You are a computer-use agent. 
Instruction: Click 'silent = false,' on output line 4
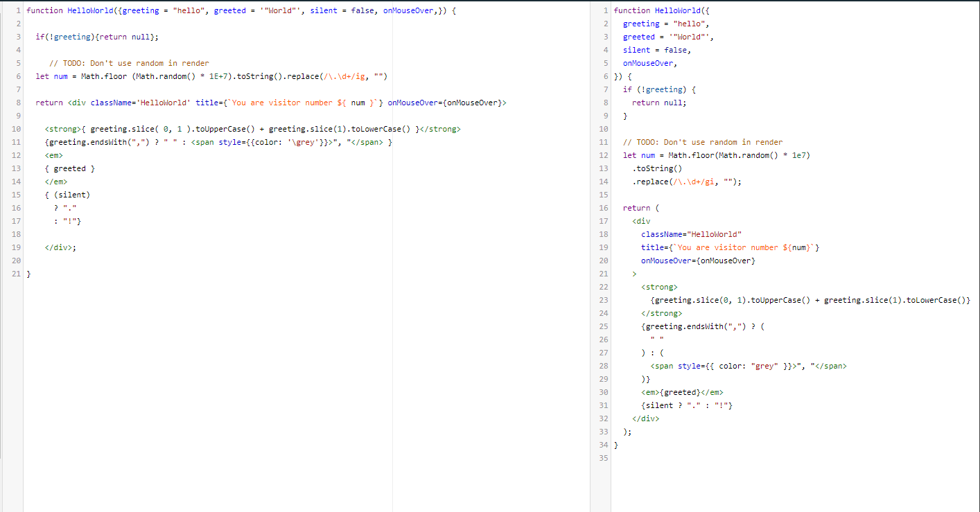coord(657,50)
